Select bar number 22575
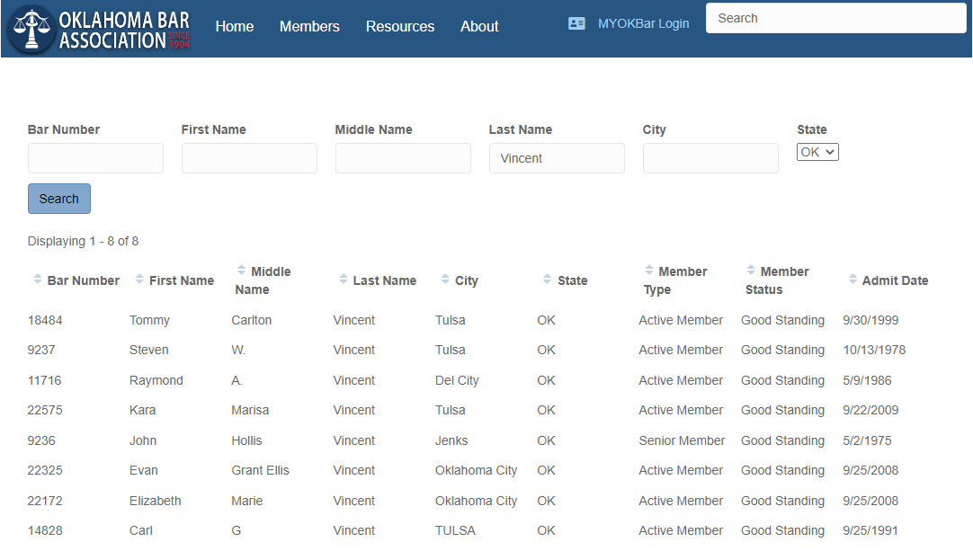 coord(45,410)
